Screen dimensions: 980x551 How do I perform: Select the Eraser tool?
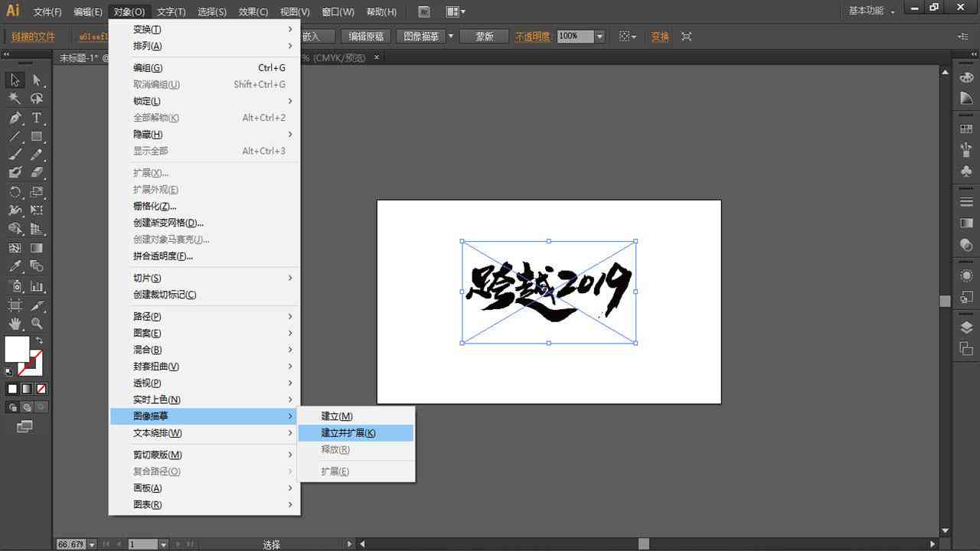[37, 173]
